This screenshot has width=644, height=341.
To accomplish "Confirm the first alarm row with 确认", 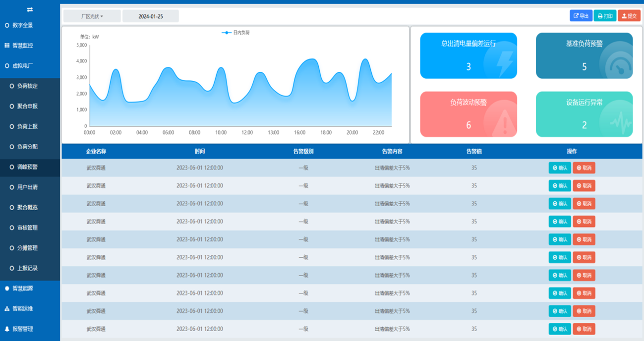I will click(559, 168).
